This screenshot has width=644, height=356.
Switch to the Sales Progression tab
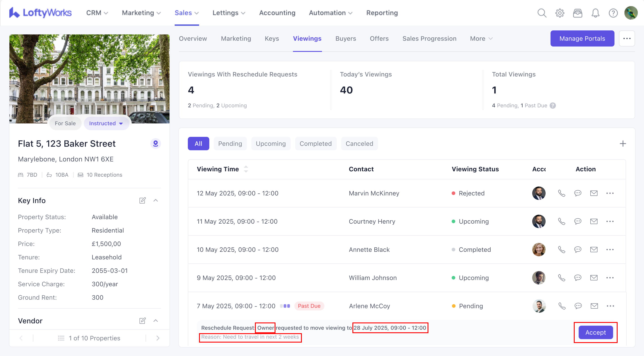429,39
